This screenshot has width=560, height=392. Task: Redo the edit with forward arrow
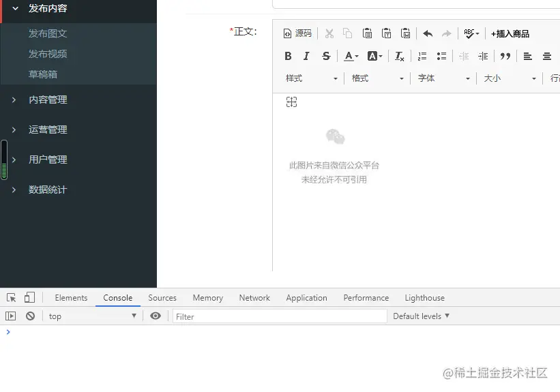(446, 33)
